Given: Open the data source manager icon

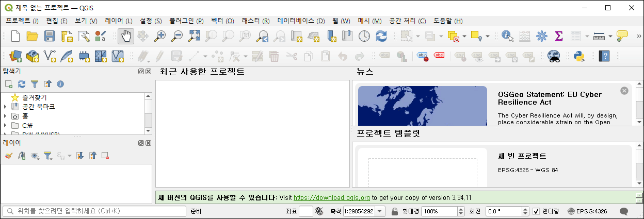Looking at the screenshot, I should [15, 56].
